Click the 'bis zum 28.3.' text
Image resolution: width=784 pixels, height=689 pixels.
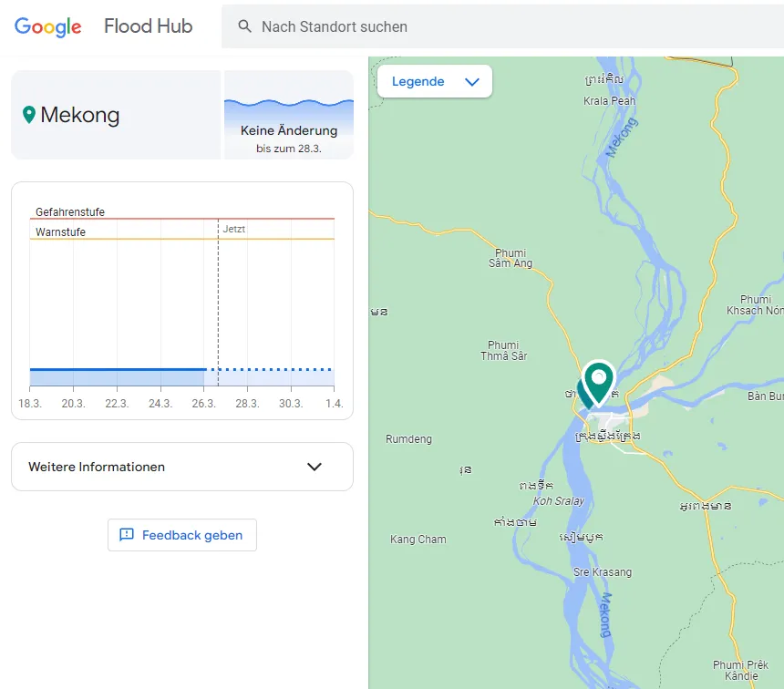pos(289,149)
